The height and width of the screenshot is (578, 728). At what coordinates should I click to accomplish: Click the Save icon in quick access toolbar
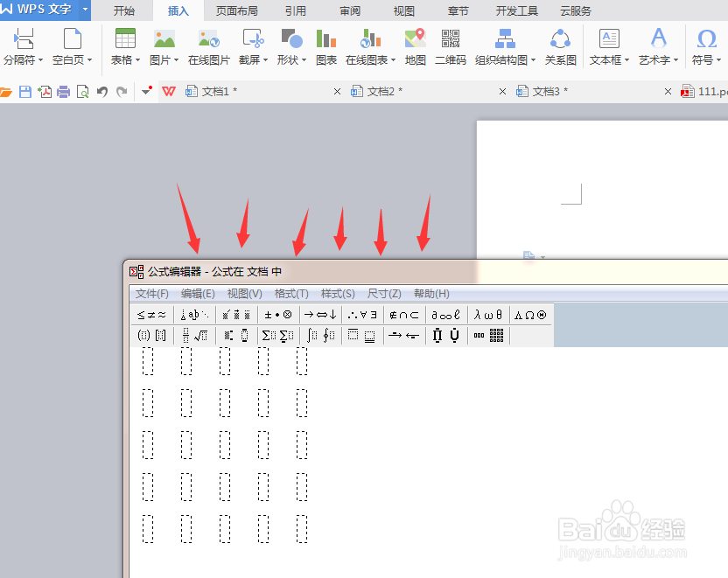coord(26,91)
